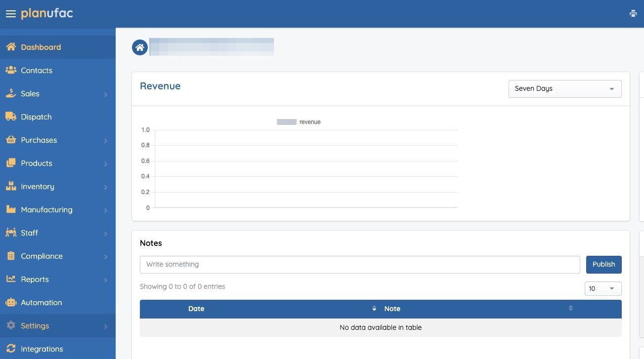Click the Notes section heading

[x=151, y=243]
